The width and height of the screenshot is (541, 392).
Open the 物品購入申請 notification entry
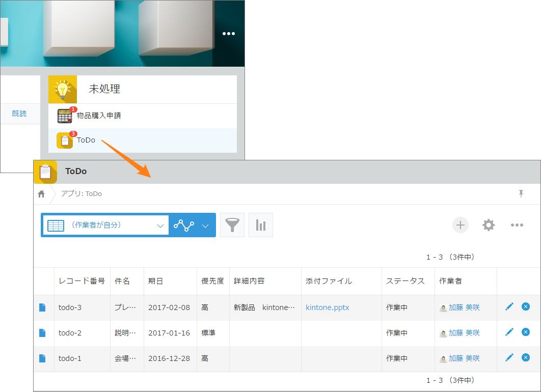(98, 116)
